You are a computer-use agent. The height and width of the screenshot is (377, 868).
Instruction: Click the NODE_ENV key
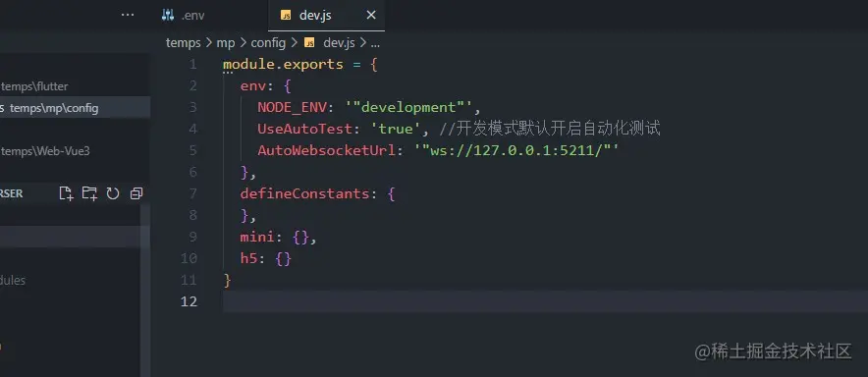point(292,107)
